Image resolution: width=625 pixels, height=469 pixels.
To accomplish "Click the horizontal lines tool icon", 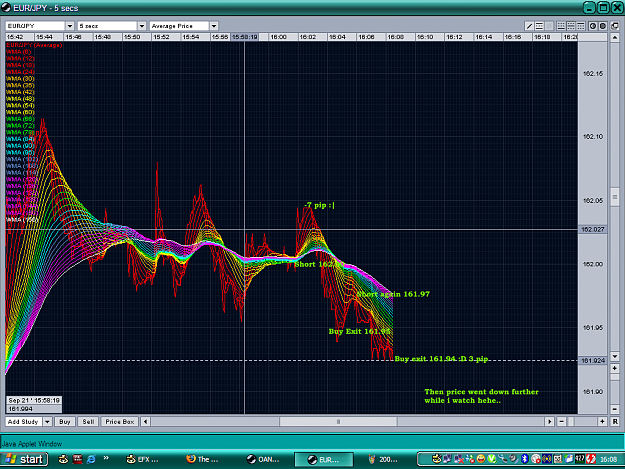I will [539, 26].
